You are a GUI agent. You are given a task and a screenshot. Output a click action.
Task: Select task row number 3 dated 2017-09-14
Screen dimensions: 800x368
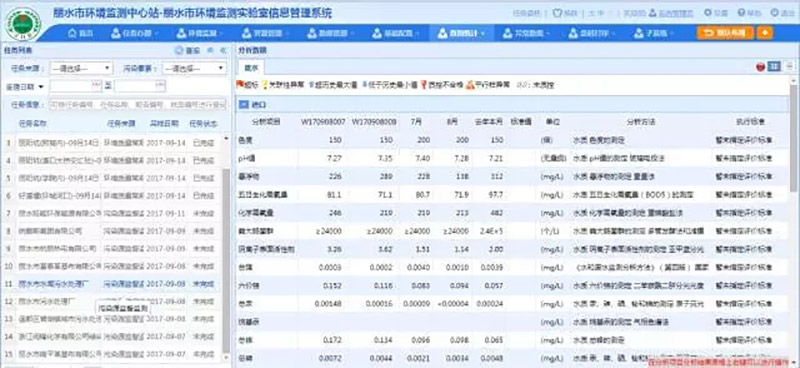point(112,143)
